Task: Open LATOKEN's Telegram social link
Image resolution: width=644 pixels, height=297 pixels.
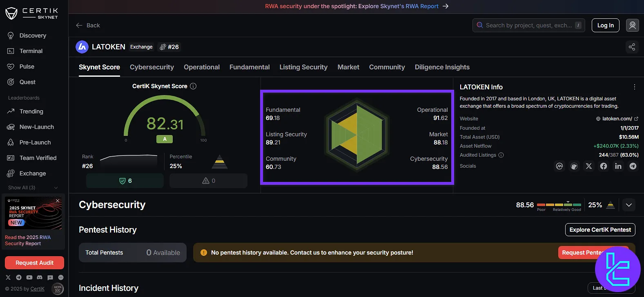Action: [633, 166]
